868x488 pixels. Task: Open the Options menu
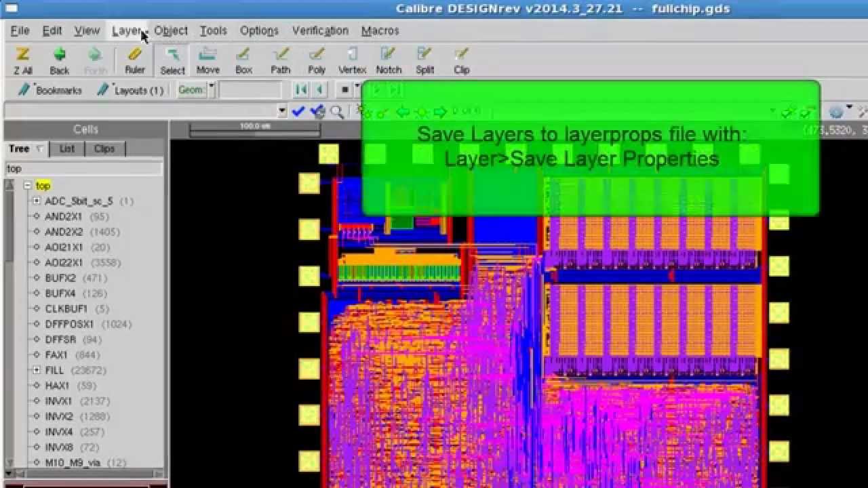coord(259,30)
